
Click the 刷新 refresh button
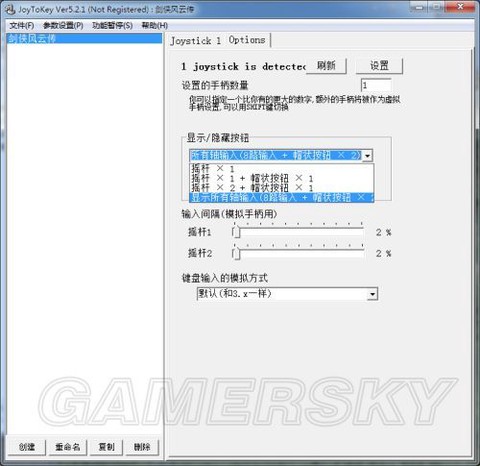click(326, 66)
